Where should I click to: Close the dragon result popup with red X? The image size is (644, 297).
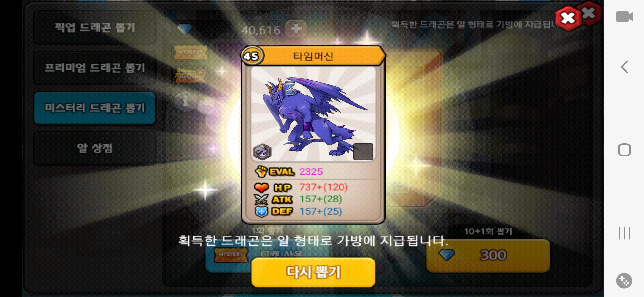pos(568,18)
